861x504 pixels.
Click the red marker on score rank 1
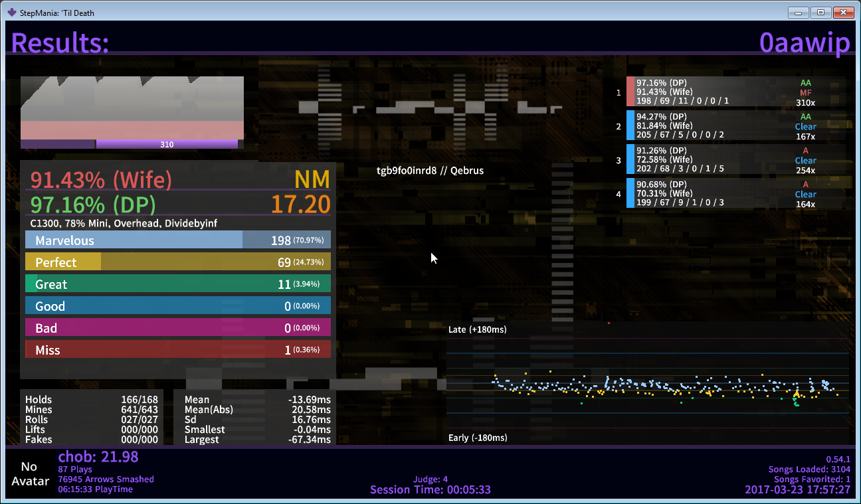click(x=630, y=92)
